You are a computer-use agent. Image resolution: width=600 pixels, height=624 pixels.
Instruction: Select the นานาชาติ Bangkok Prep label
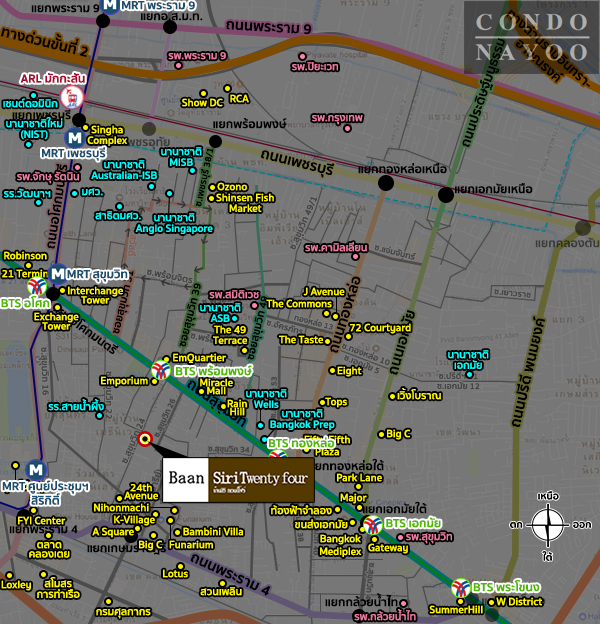(x=302, y=419)
